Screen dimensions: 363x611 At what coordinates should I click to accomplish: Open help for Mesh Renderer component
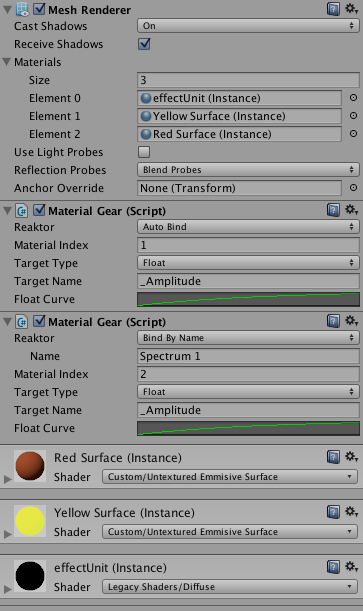point(333,9)
